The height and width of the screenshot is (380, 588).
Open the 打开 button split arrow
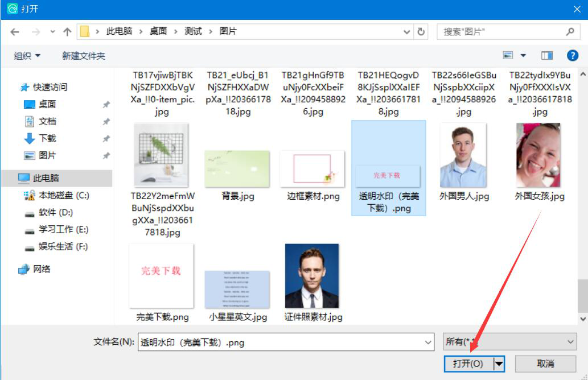(x=499, y=364)
